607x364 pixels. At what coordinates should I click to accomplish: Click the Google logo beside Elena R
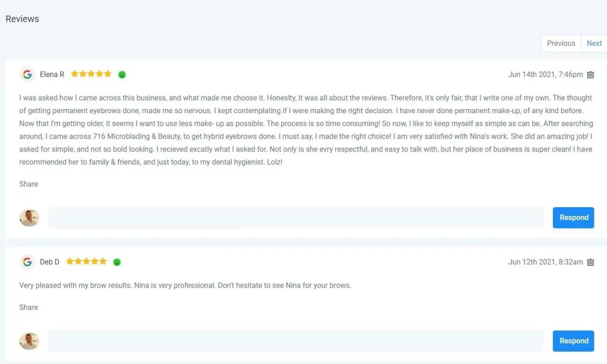tap(27, 74)
